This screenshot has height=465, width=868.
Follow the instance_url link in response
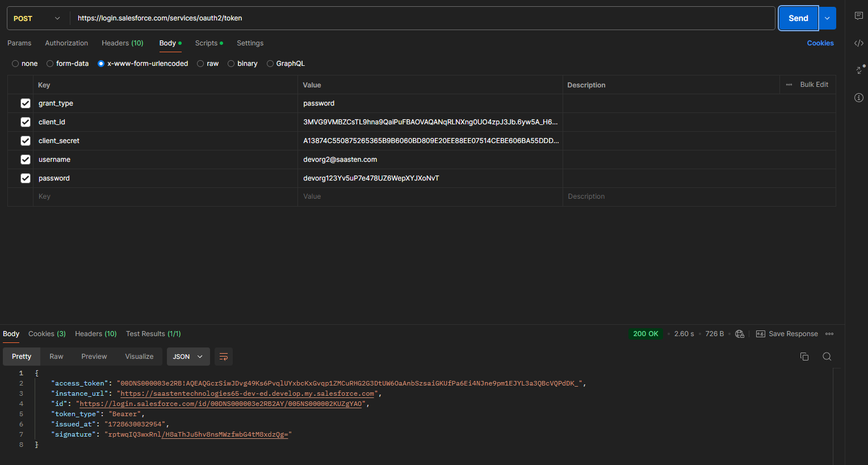point(248,393)
